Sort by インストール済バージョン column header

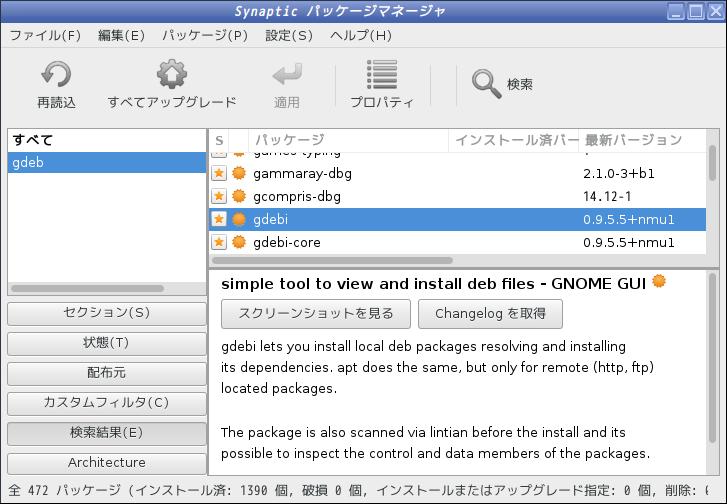click(513, 140)
